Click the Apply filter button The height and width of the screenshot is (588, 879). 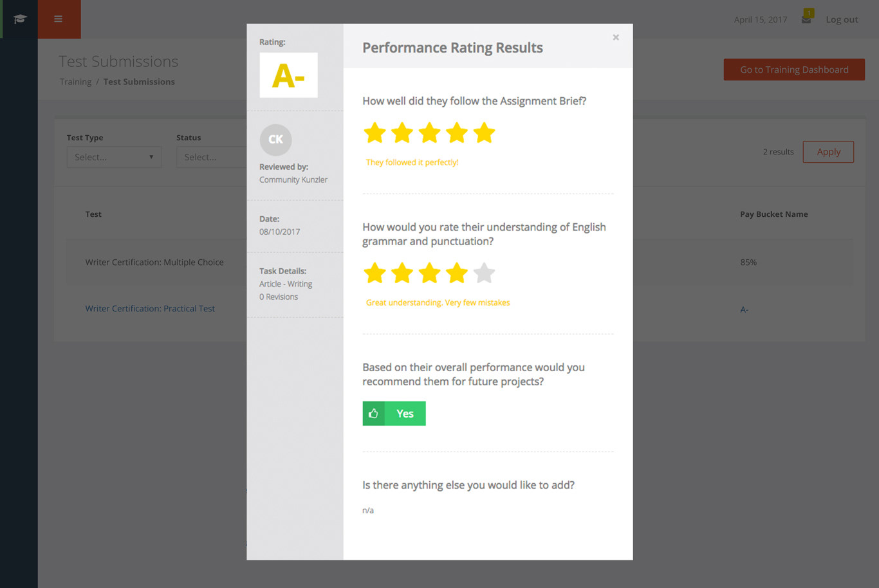click(828, 152)
